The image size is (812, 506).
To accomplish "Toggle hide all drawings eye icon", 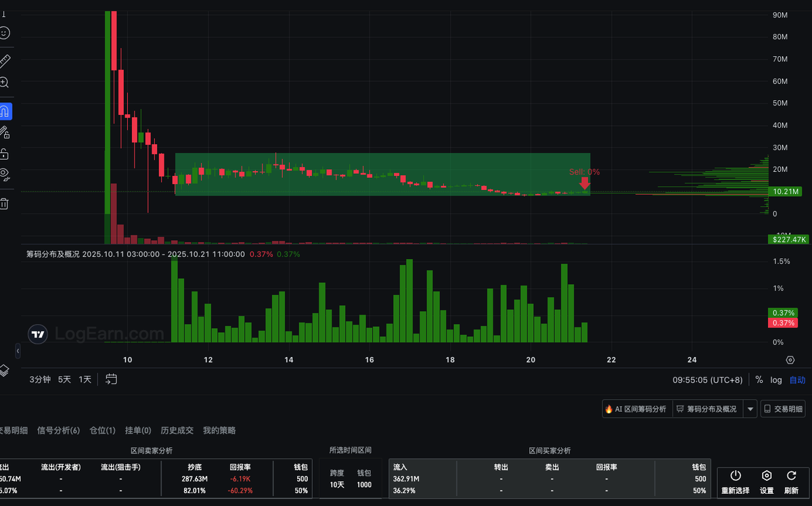I will [5, 175].
